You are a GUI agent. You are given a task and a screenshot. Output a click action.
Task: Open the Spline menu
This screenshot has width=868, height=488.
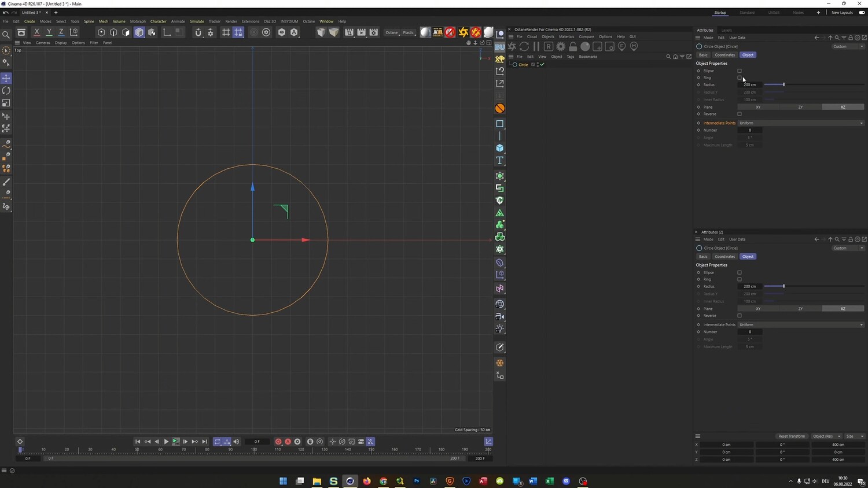[x=89, y=21]
